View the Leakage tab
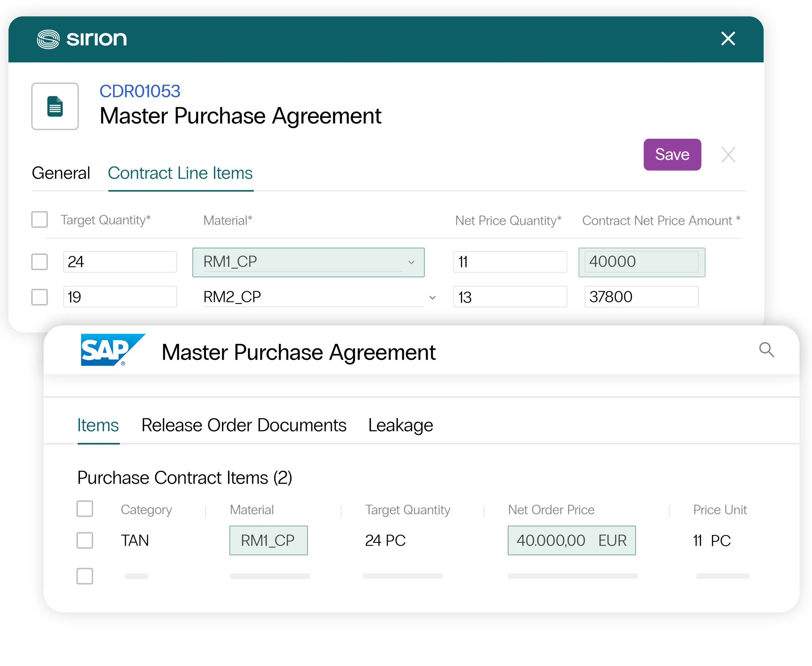 (x=400, y=425)
